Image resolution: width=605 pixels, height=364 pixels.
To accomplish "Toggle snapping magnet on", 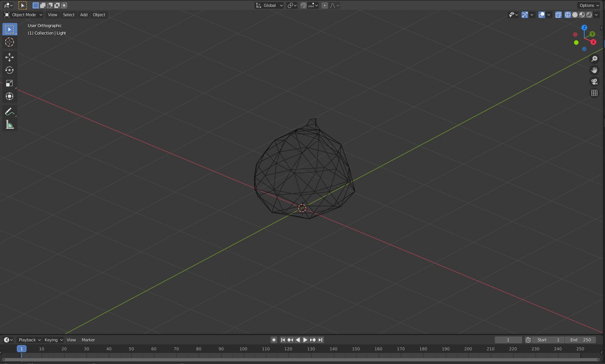I will pyautogui.click(x=303, y=5).
